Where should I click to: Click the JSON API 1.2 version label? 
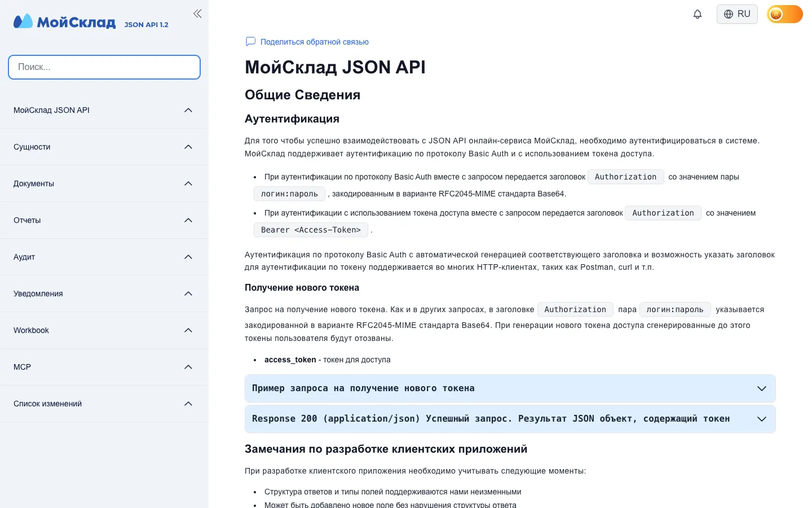[x=147, y=25]
